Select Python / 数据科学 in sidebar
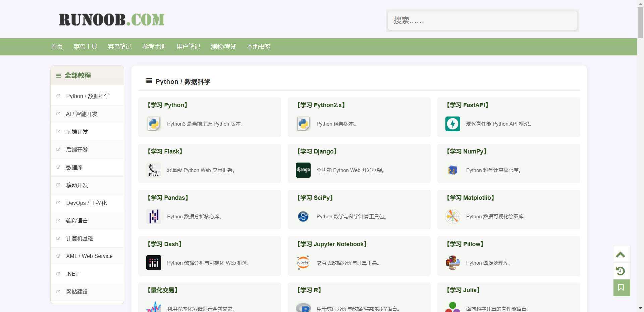This screenshot has height=312, width=644. tap(88, 96)
